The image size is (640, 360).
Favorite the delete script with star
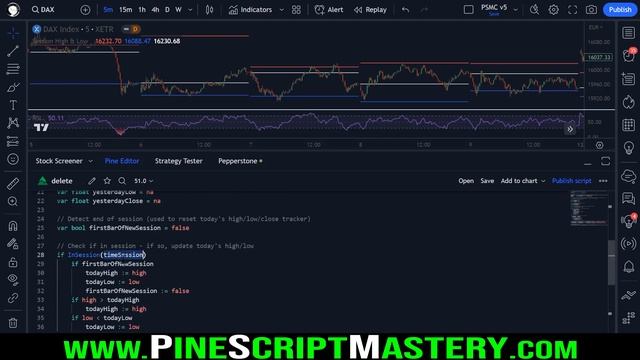pos(107,181)
